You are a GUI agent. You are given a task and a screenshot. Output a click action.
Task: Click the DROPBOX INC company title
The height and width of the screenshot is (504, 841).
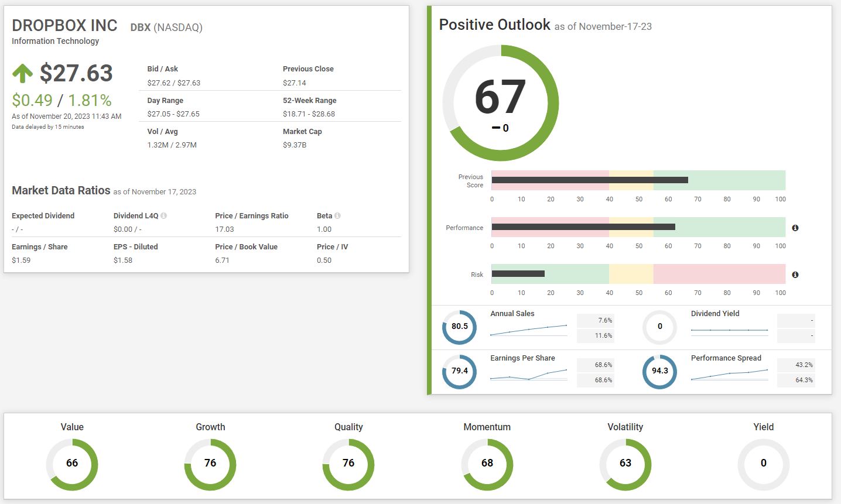tap(64, 26)
